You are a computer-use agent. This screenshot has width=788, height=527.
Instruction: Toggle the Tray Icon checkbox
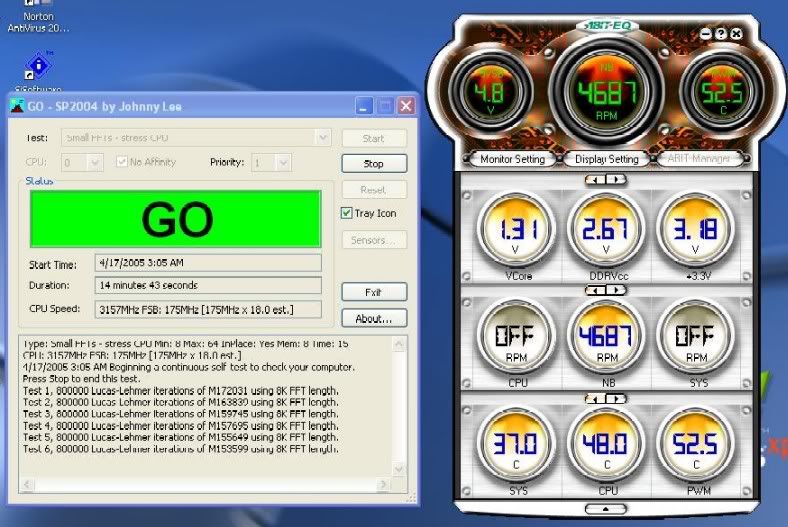point(346,213)
